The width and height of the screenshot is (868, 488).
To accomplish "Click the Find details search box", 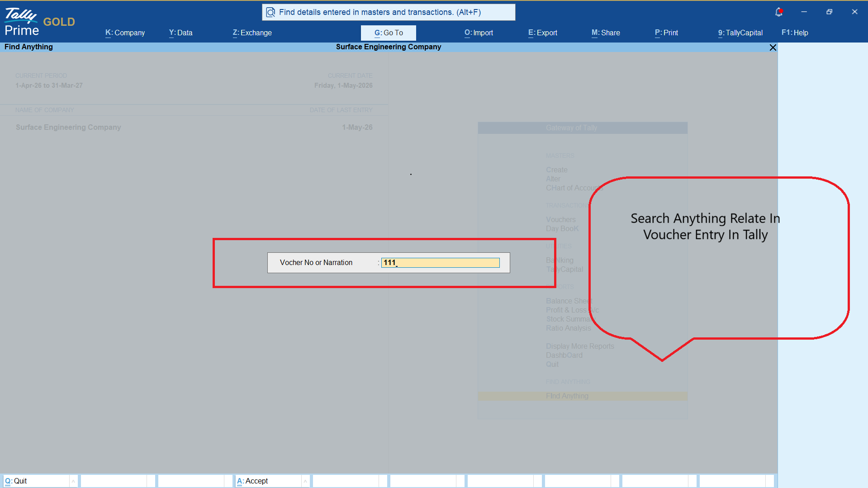I will tap(389, 12).
